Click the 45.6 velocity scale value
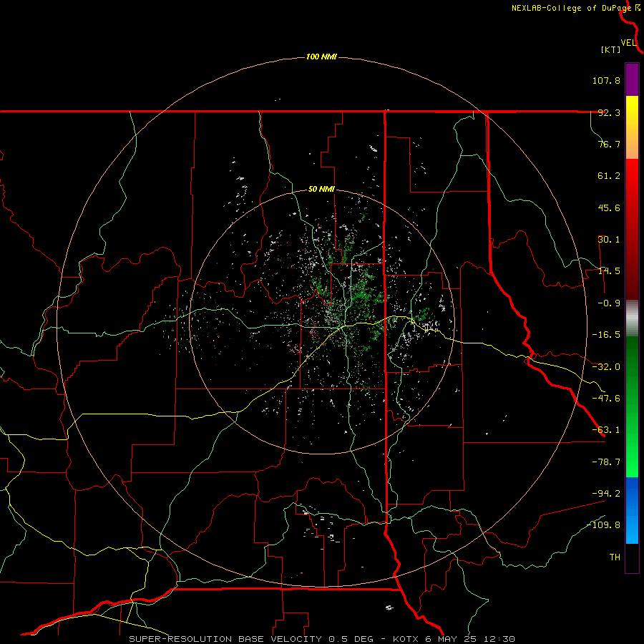 pyautogui.click(x=609, y=208)
